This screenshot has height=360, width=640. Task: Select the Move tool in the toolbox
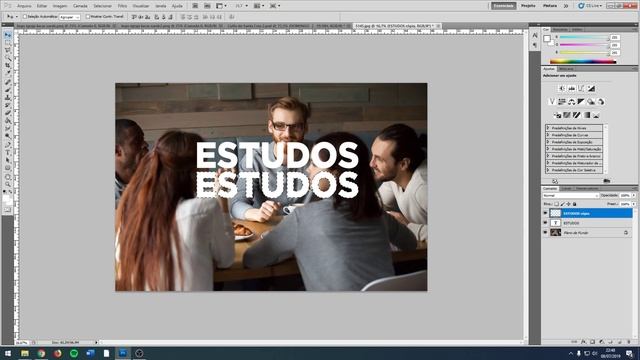[8, 35]
